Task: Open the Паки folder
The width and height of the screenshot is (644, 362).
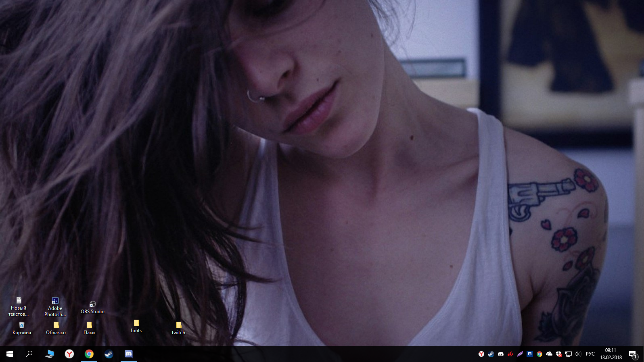Action: click(x=89, y=329)
